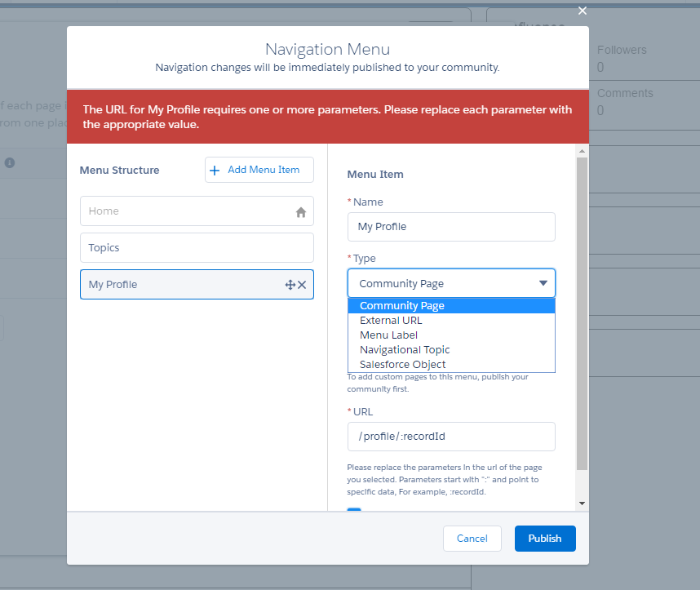
Task: Choose Navigational Topic option
Action: [x=451, y=350]
